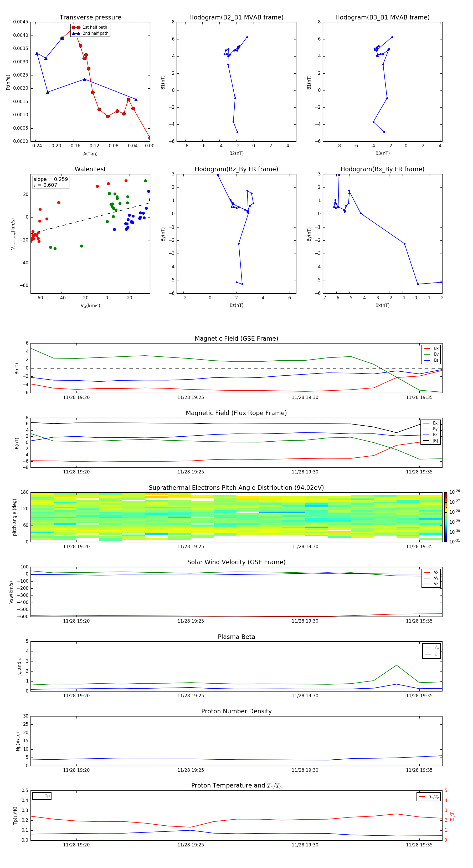Select the 'Proton Temperature and Te/Tp' title
The image size is (473, 868).
[236, 786]
